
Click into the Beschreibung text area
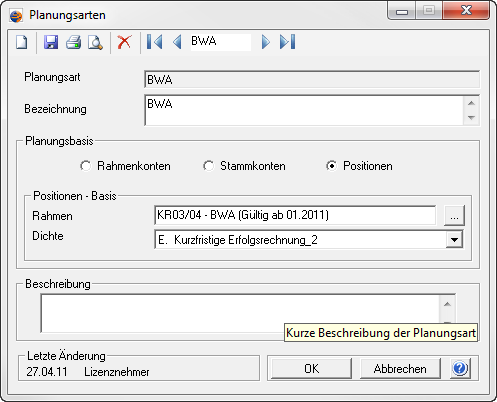pos(240,313)
